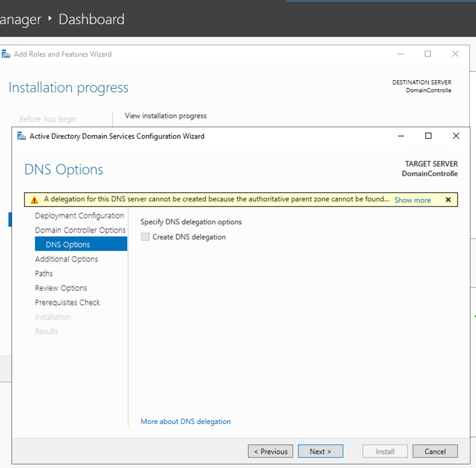Open More about DNS delegation help link
Image resolution: width=476 pixels, height=468 pixels.
pos(186,421)
